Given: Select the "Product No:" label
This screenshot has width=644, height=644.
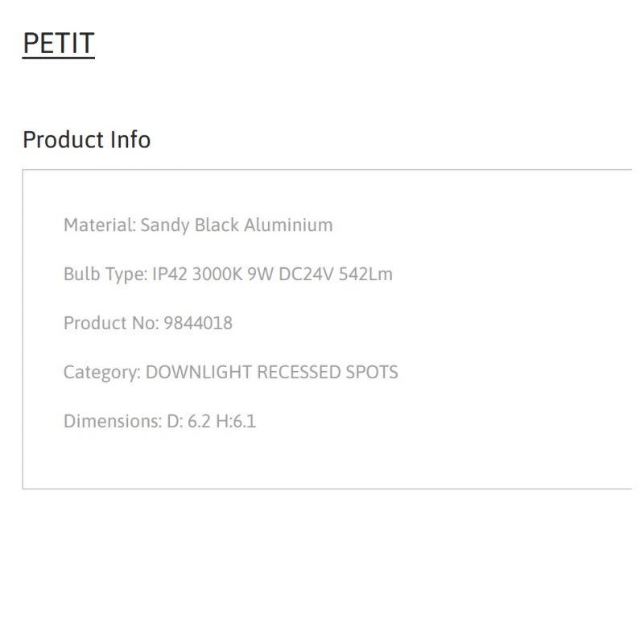Looking at the screenshot, I should click(111, 323).
